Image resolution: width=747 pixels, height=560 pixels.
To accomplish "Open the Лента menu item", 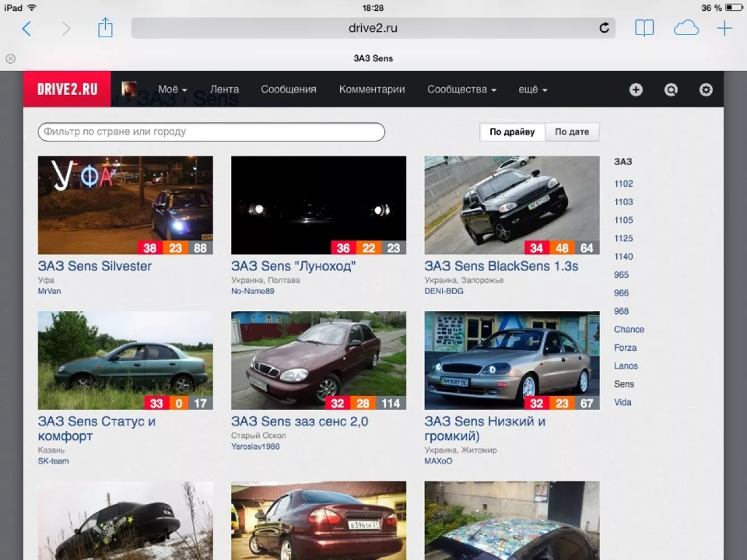I will [224, 89].
